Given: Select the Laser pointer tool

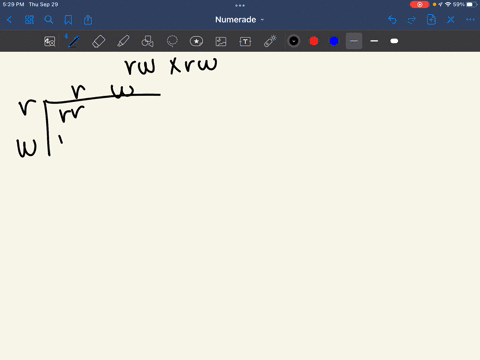Looking at the screenshot, I should click(270, 41).
